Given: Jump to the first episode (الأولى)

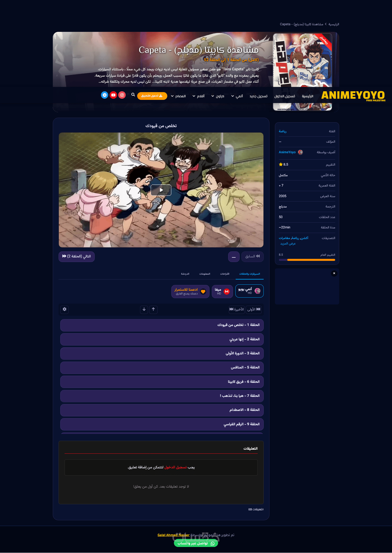Looking at the screenshot, I should 254,309.
